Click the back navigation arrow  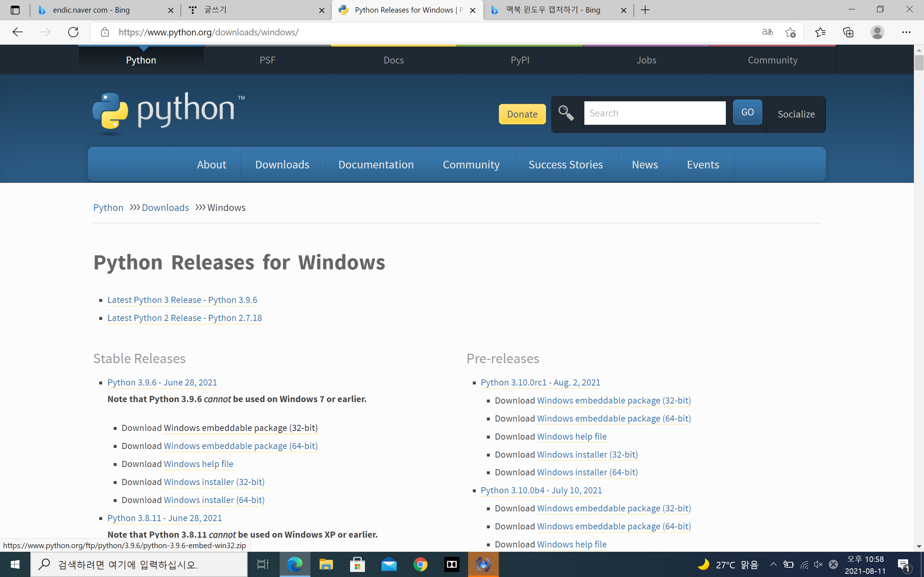[x=18, y=32]
